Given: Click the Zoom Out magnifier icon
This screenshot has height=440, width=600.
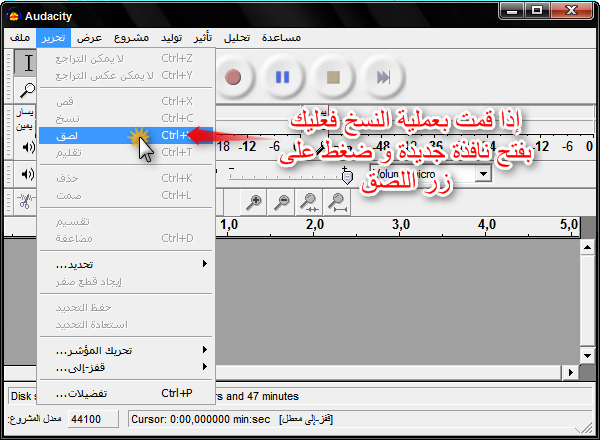Looking at the screenshot, I should pos(282,202).
